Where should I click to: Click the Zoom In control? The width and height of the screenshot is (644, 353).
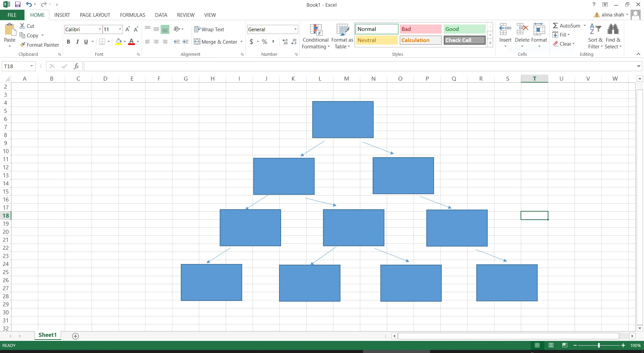coord(623,345)
